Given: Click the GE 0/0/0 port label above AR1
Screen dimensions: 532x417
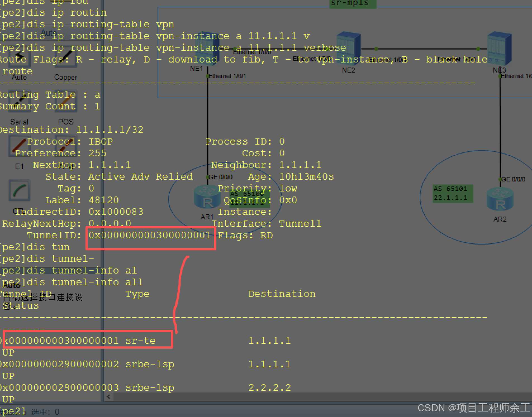Looking at the screenshot, I should coord(220,177).
